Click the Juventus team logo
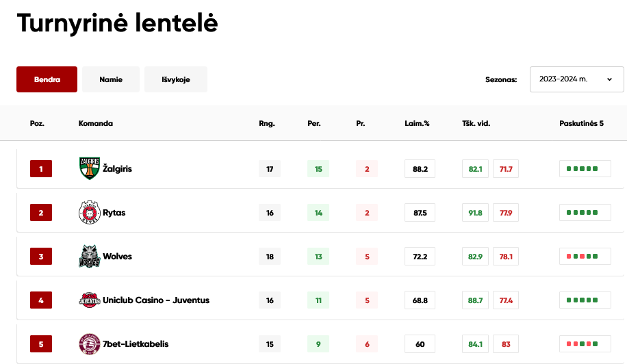This screenshot has height=364, width=627. point(89,300)
